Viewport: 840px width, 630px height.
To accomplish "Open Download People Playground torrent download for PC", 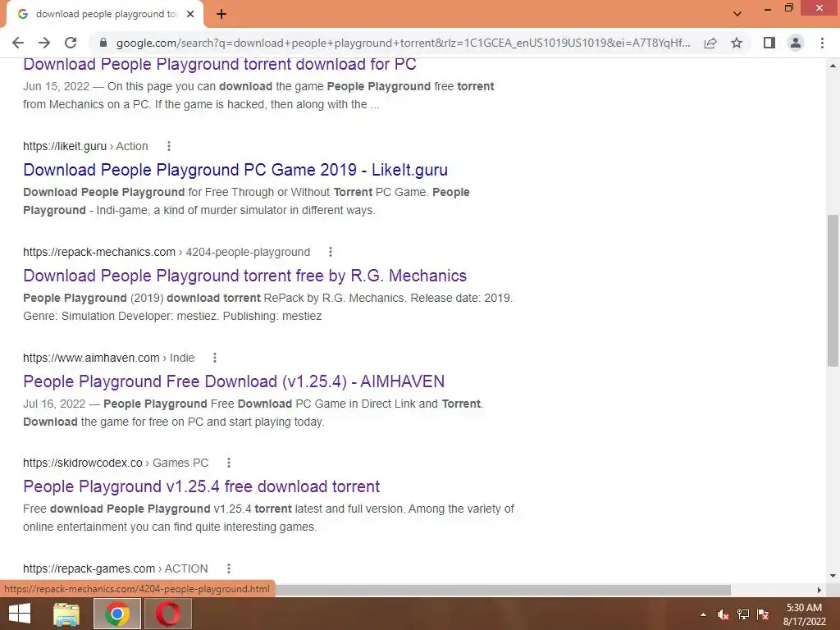I will click(220, 64).
